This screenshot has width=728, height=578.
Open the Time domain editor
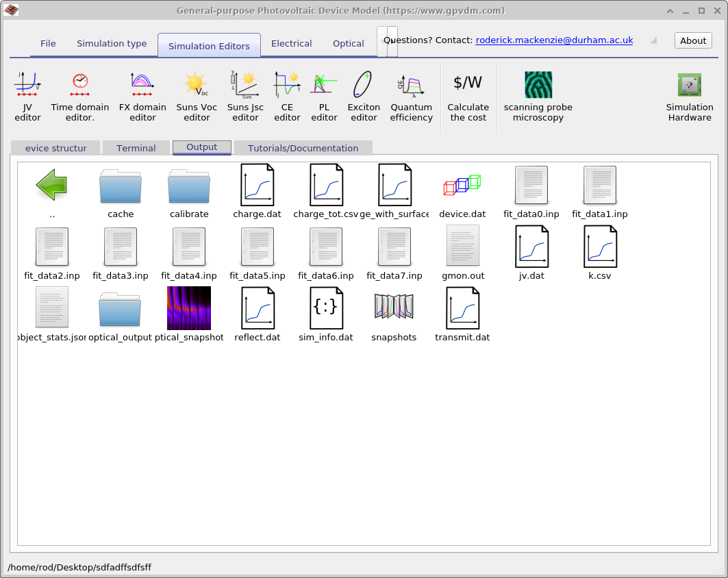coord(79,96)
